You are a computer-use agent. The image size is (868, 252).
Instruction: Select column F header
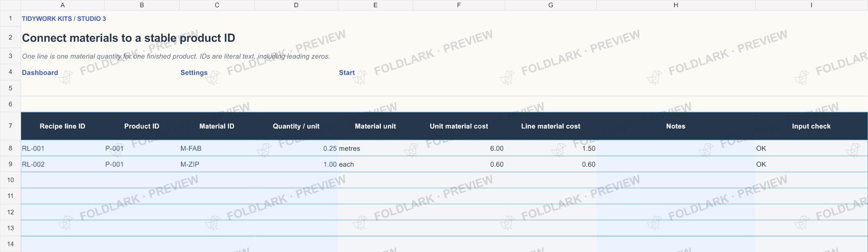[459, 5]
